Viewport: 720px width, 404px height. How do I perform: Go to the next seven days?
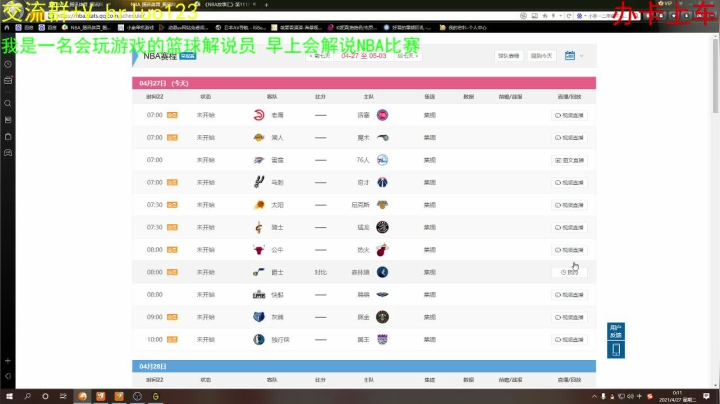click(407, 56)
